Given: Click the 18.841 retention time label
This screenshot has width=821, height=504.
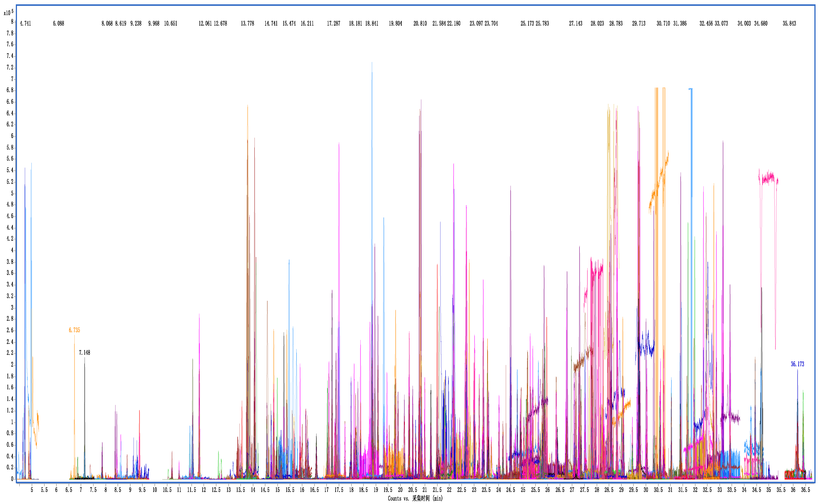Looking at the screenshot, I should [x=372, y=23].
